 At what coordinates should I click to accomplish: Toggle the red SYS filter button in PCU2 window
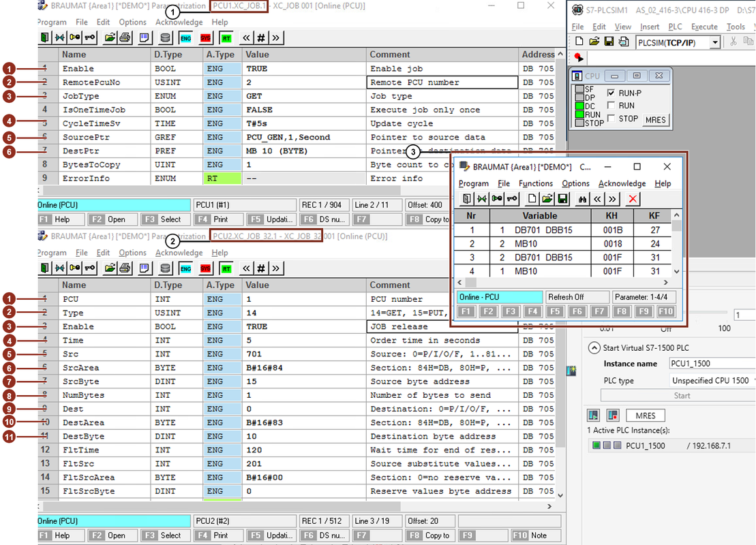pyautogui.click(x=206, y=268)
